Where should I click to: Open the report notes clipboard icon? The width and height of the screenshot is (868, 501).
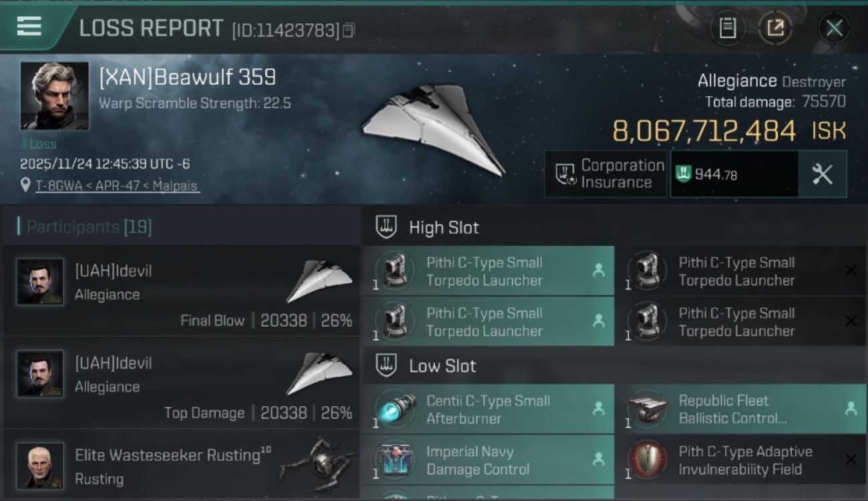(727, 28)
